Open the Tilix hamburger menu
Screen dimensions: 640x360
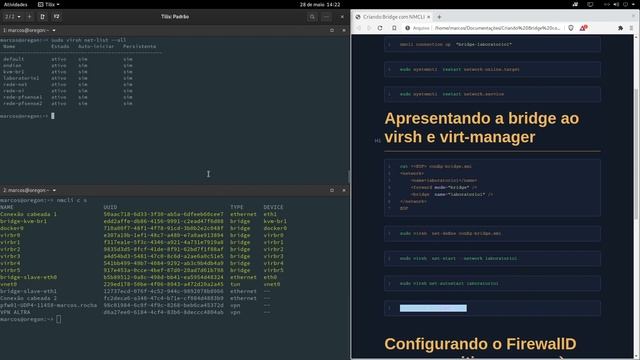point(326,17)
